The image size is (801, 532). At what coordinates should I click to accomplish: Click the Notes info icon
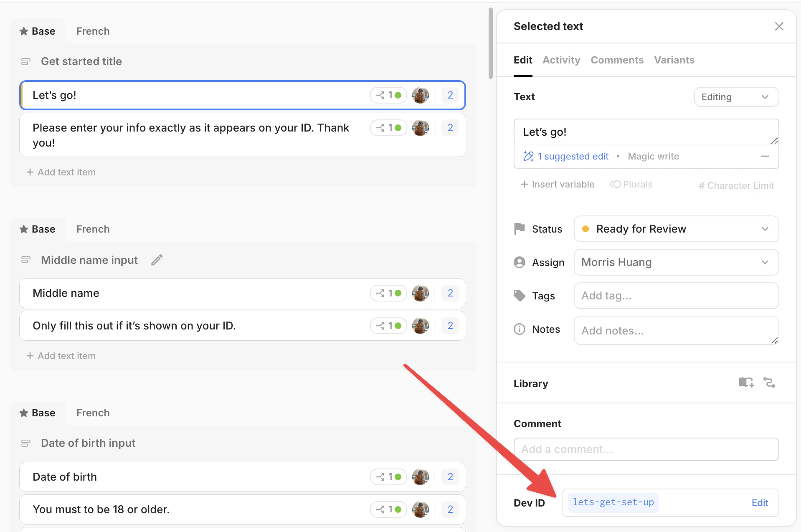(x=520, y=329)
